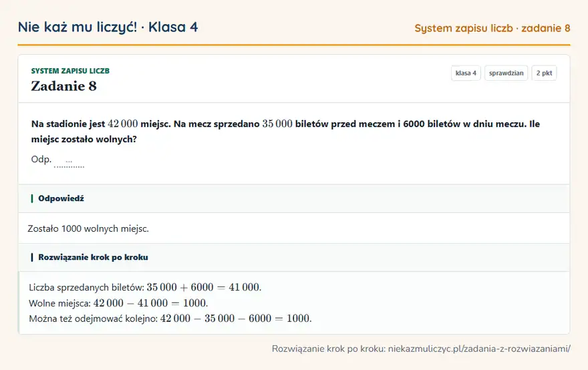Select the 'klasa 4' tag
Screen dimensions: 588x370
pyautogui.click(x=466, y=73)
